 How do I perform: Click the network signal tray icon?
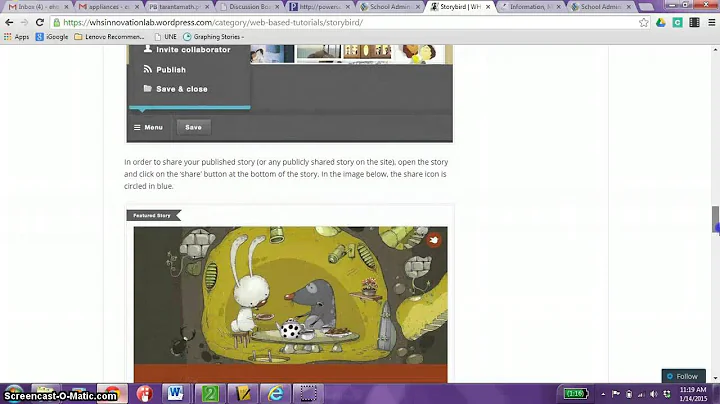coord(641,394)
